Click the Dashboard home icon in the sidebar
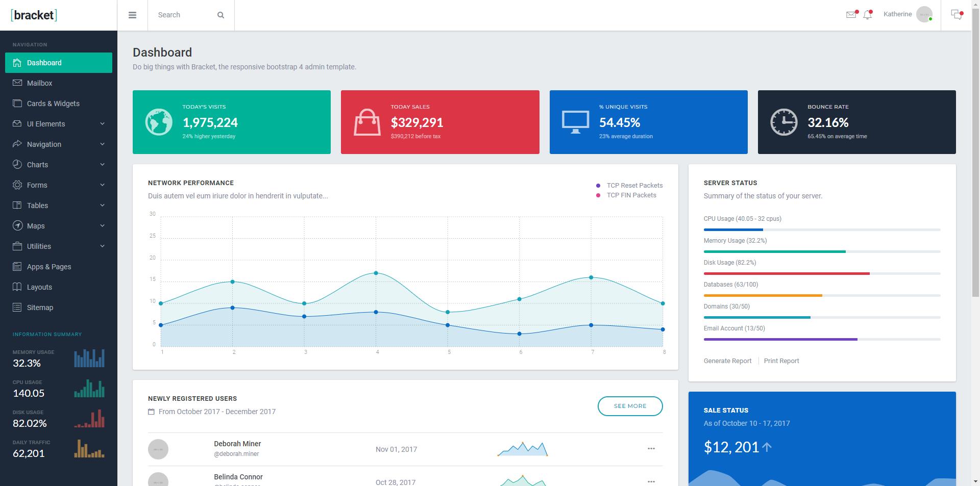980x486 pixels. point(17,63)
